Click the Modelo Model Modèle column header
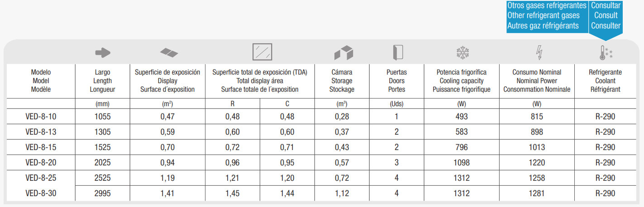Screen dimensions: 644x207 41,80
